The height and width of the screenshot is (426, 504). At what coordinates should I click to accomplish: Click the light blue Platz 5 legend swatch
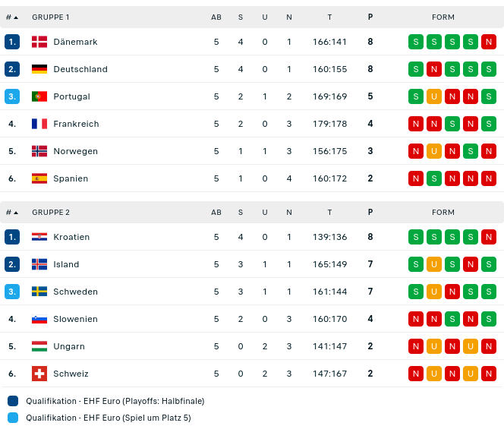13,418
